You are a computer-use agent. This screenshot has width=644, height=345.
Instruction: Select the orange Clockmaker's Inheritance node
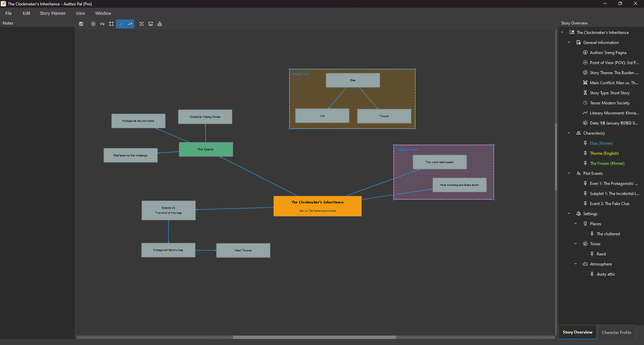pyautogui.click(x=317, y=206)
